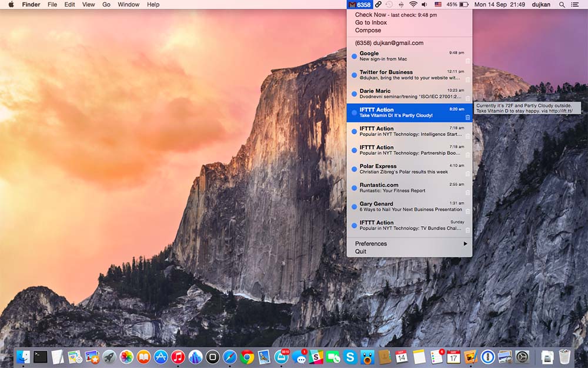This screenshot has height=368, width=588.
Task: Toggle unread dot on Polar Express email
Action: (354, 169)
